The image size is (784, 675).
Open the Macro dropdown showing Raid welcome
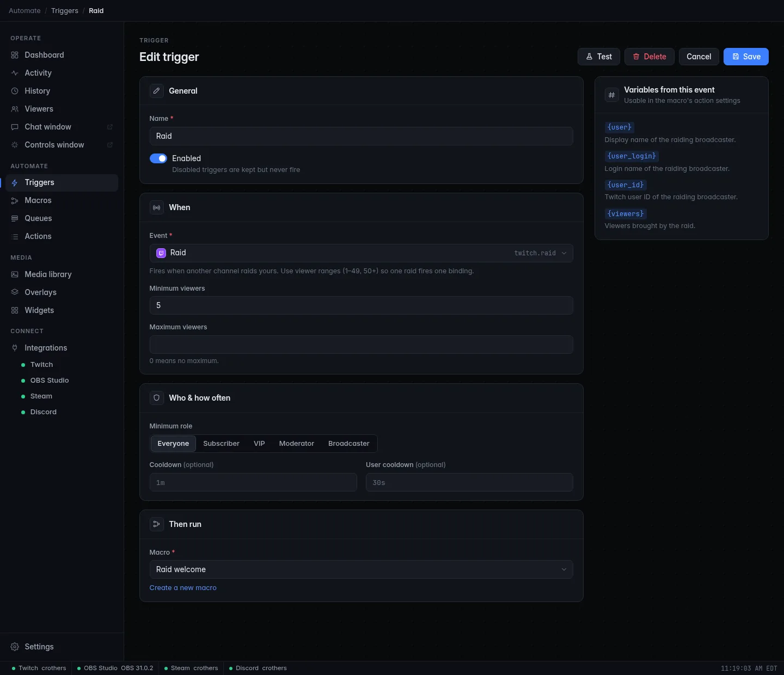click(362, 569)
